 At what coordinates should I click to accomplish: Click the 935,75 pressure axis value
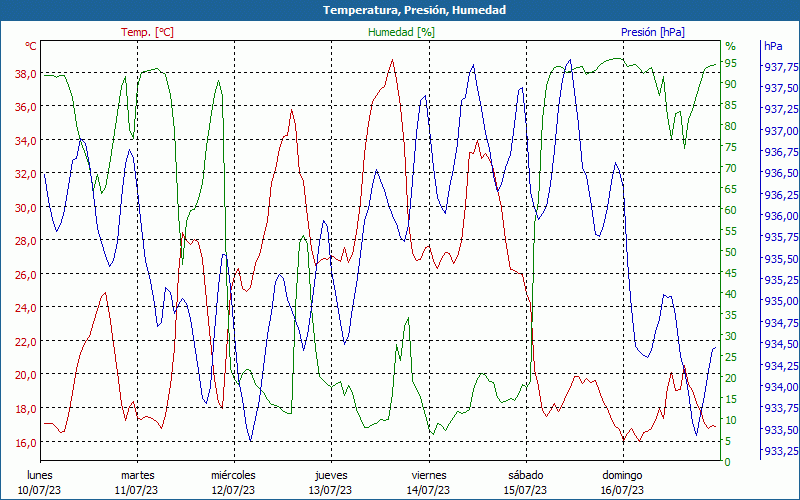click(781, 237)
